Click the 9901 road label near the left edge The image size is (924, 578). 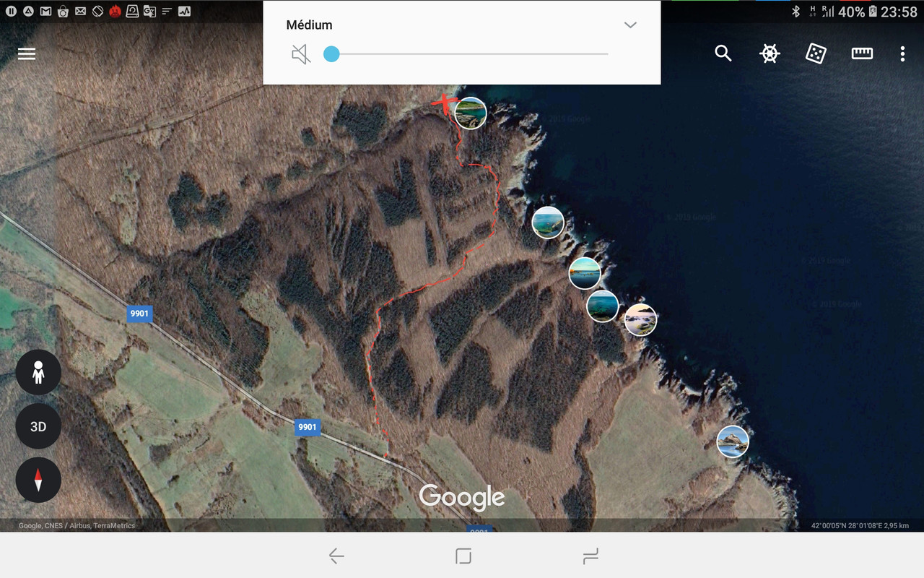(x=139, y=314)
